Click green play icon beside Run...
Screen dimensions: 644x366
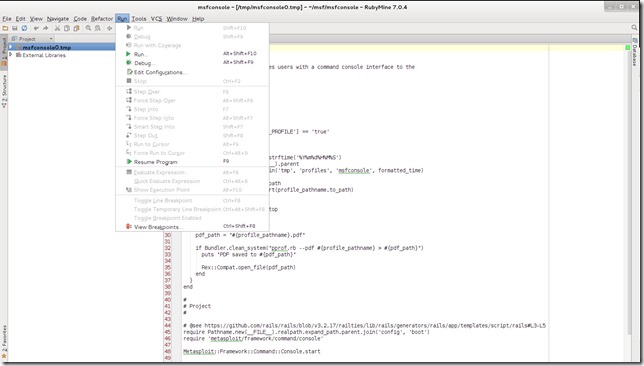(129, 54)
